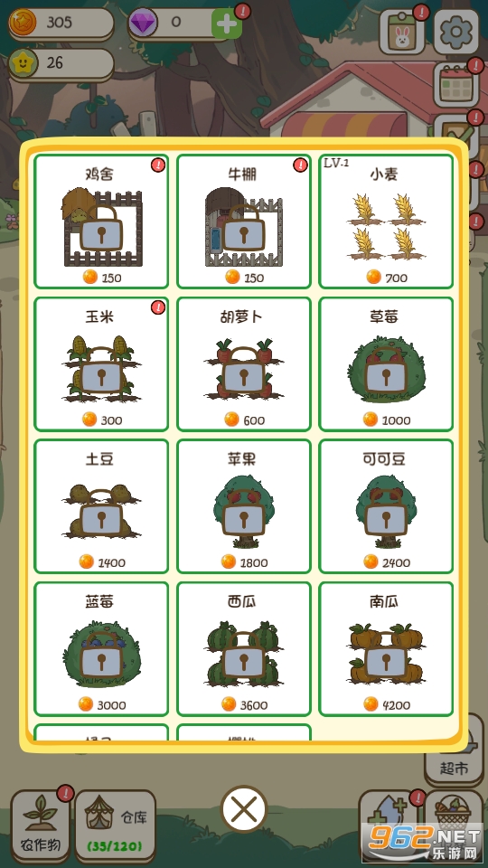Select the locked 玉米 corn card
The image size is (488, 868).
[101, 364]
